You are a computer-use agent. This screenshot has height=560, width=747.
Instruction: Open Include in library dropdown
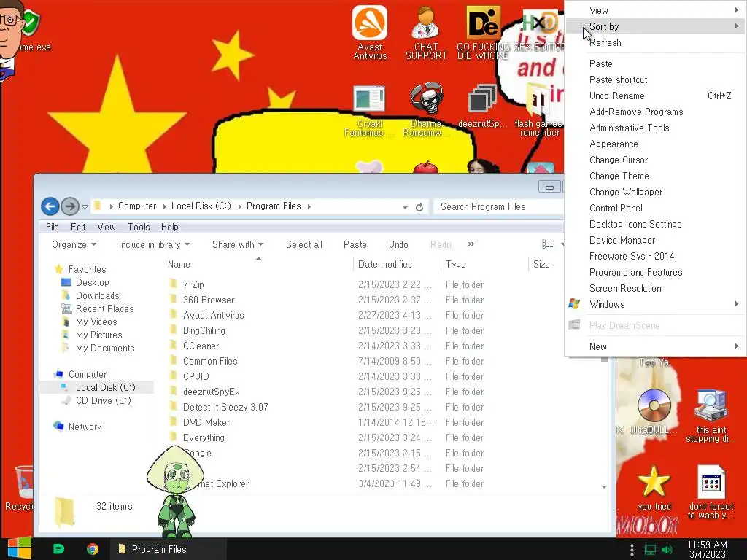[154, 244]
